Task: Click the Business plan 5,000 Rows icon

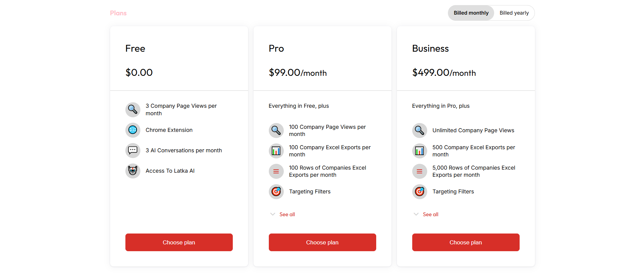Action: coord(419,171)
